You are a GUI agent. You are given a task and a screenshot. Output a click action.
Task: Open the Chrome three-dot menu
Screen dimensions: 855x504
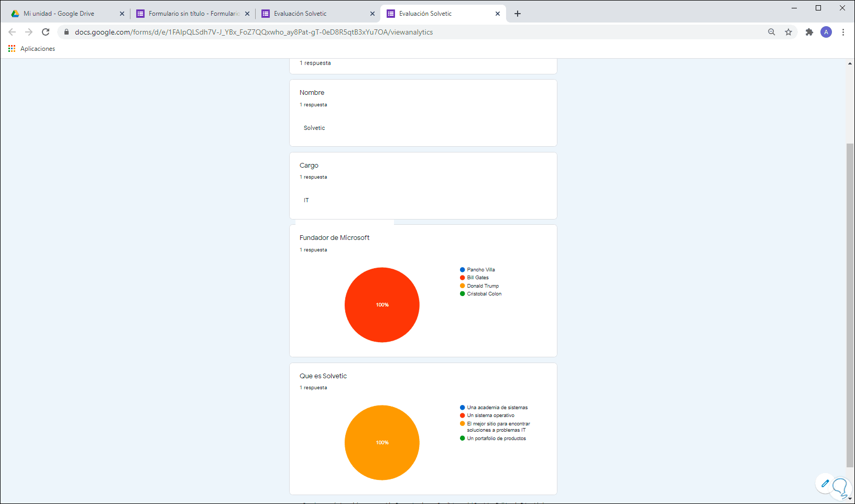(843, 32)
